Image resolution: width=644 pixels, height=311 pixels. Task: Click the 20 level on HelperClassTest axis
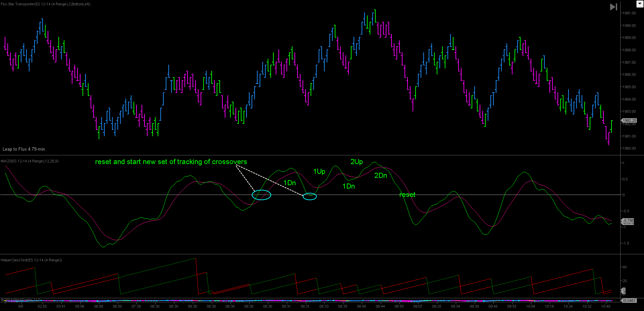(625, 281)
